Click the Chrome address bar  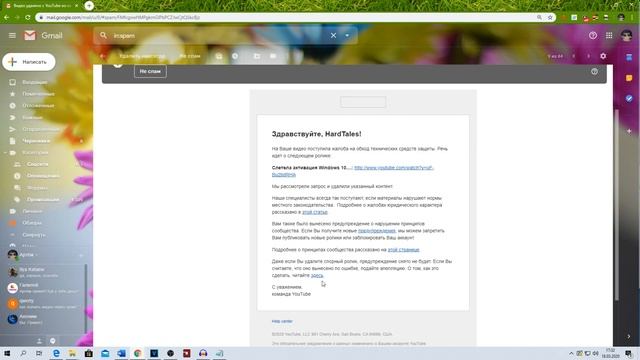pos(286,18)
